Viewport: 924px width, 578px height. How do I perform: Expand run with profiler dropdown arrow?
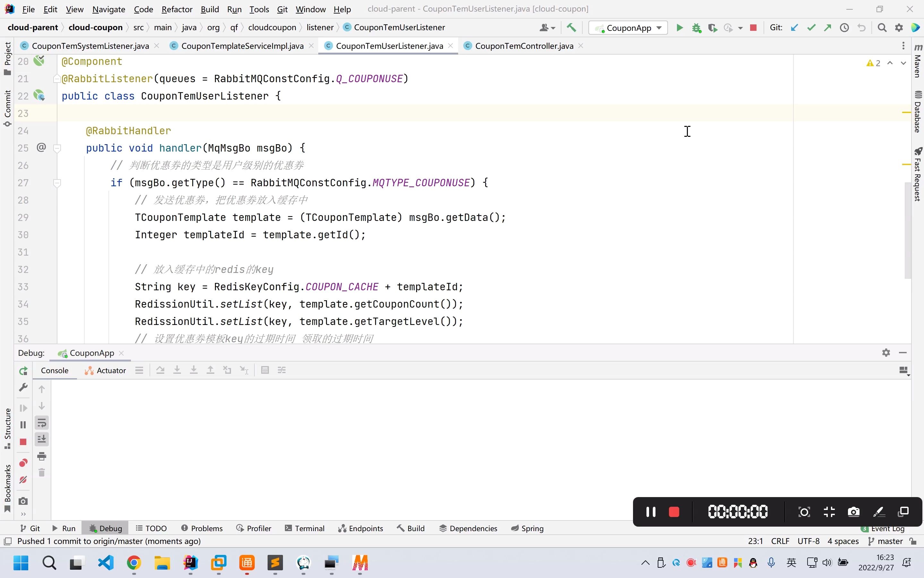pos(740,28)
